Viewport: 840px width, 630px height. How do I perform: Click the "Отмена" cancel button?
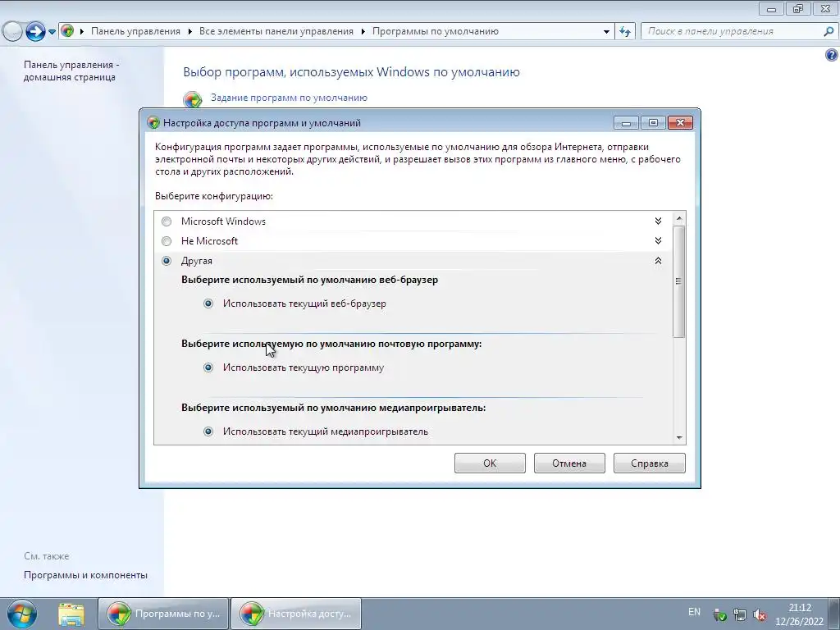pos(569,463)
